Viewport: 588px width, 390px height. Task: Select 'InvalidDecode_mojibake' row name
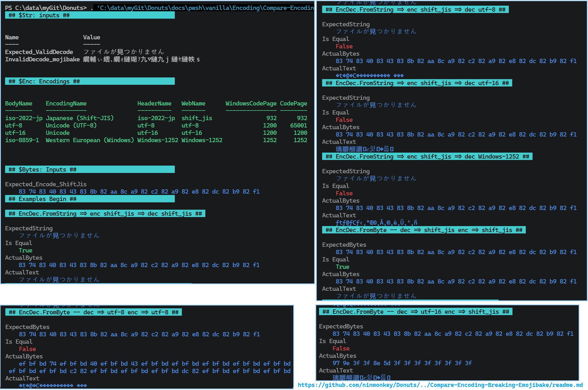click(42, 59)
